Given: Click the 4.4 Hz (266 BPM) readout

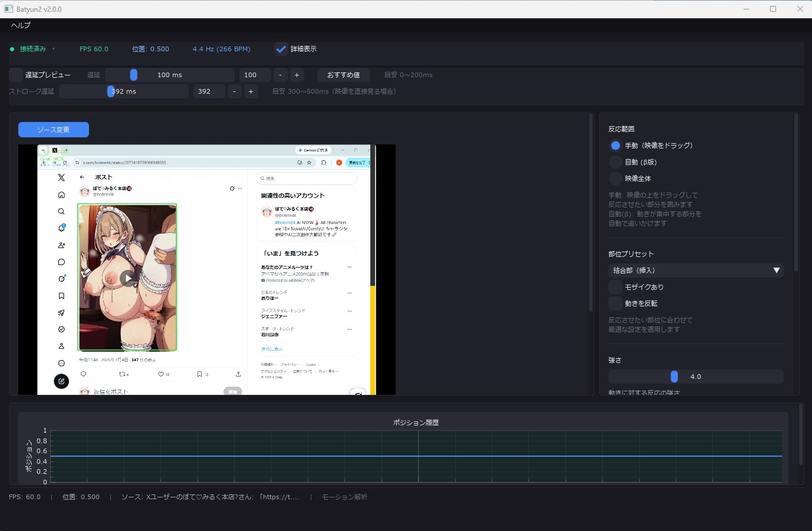Looking at the screenshot, I should (222, 49).
